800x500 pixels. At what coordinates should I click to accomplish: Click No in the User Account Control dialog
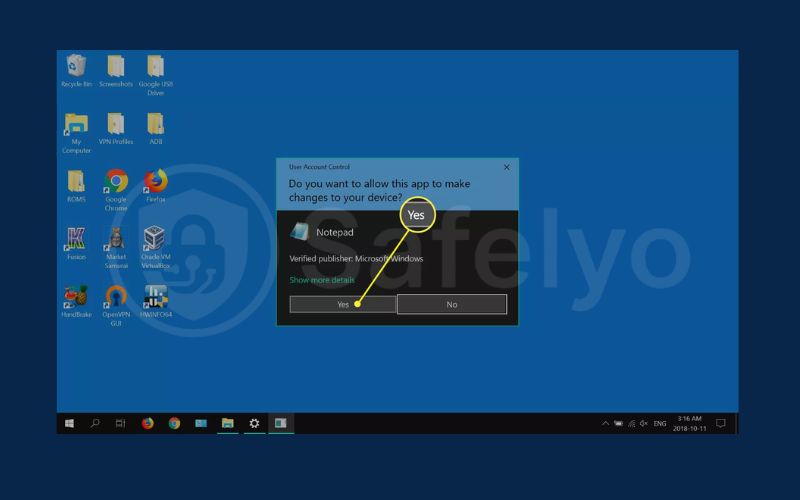(x=452, y=305)
